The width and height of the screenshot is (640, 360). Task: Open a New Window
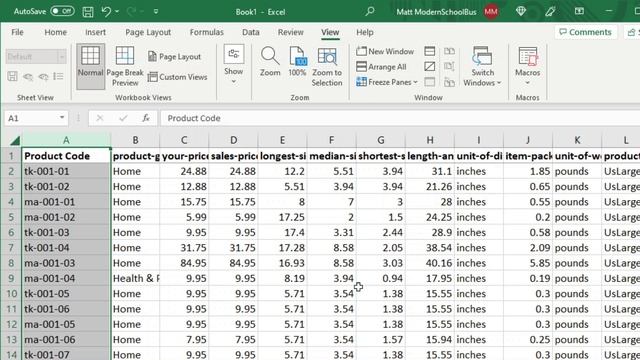(x=385, y=51)
